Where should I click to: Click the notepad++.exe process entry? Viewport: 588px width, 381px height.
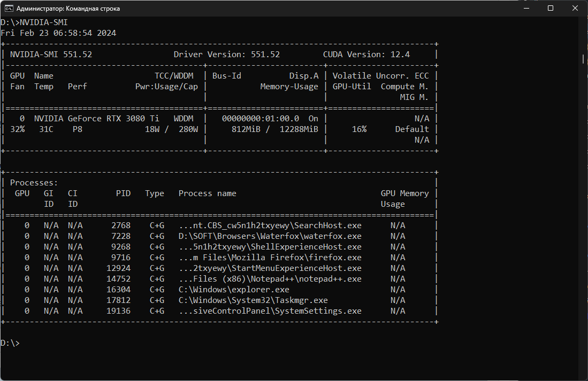(x=270, y=279)
